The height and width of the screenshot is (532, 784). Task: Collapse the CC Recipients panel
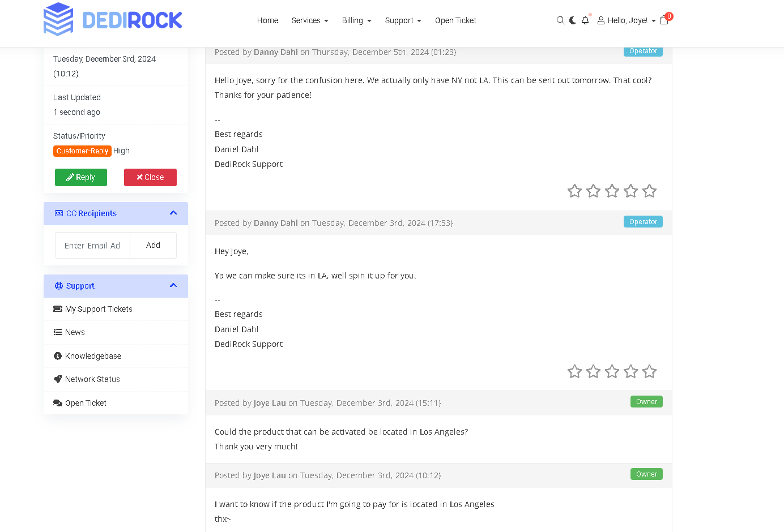click(173, 213)
